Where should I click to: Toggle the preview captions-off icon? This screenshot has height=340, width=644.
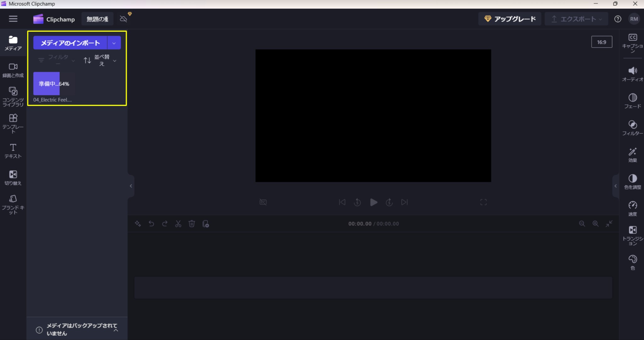tap(263, 202)
